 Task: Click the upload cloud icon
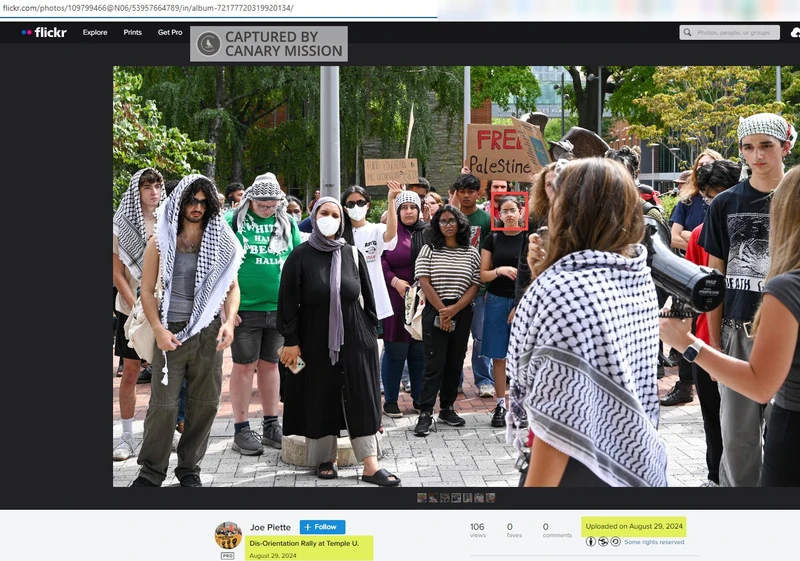[795, 32]
